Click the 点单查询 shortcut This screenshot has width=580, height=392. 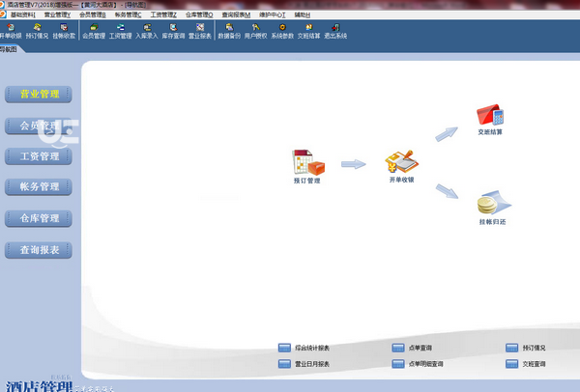click(412, 348)
